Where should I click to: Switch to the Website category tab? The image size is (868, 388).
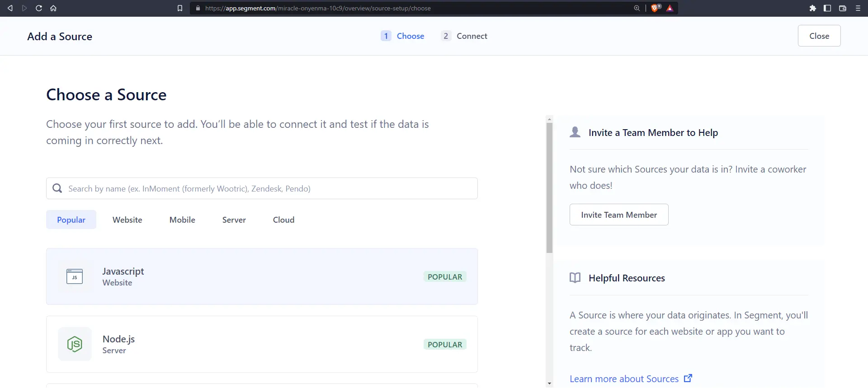point(127,220)
